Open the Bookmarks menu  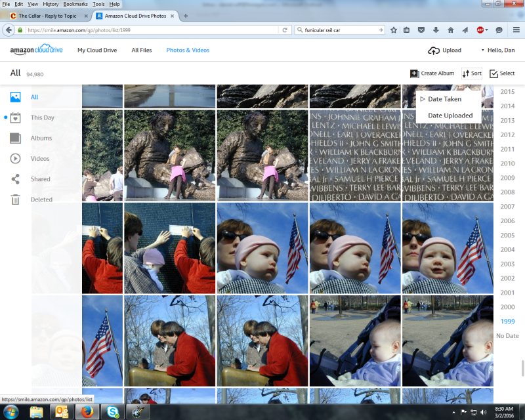(x=74, y=4)
